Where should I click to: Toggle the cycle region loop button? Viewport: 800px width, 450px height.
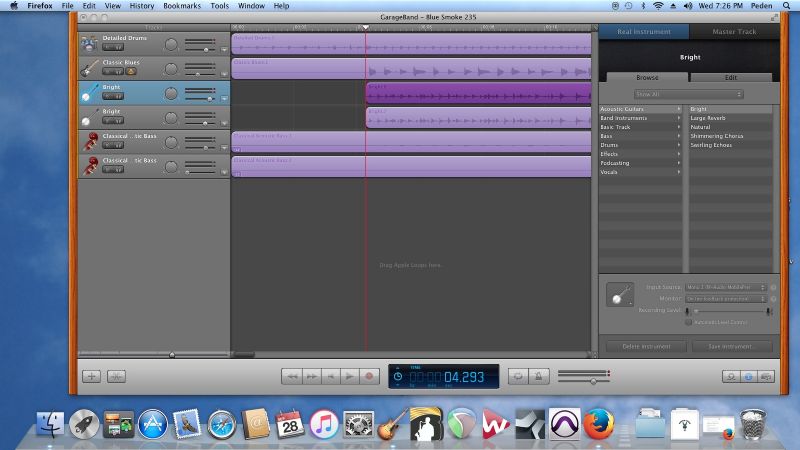pyautogui.click(x=518, y=376)
